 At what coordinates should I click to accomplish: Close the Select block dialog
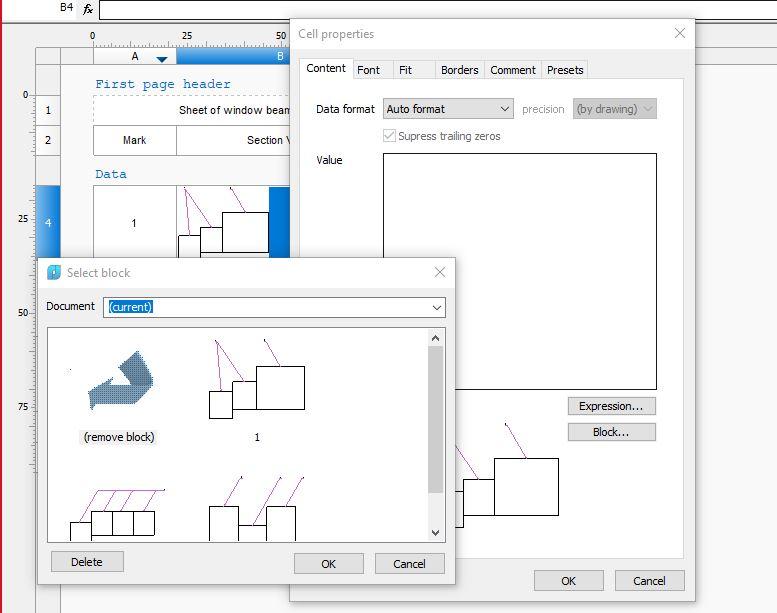click(440, 272)
